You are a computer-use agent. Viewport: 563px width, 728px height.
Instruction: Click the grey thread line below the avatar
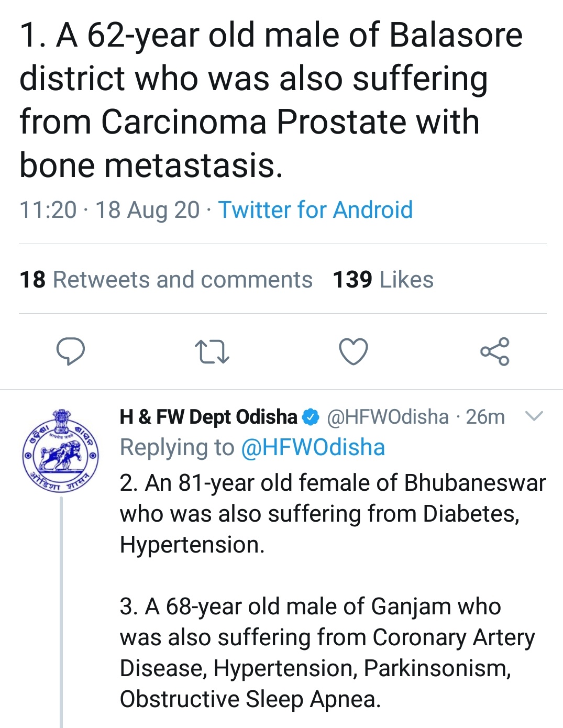tap(61, 608)
